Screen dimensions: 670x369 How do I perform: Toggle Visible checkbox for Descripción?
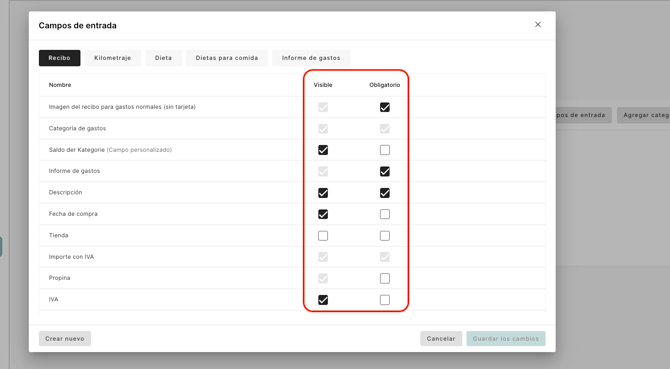[x=323, y=193]
